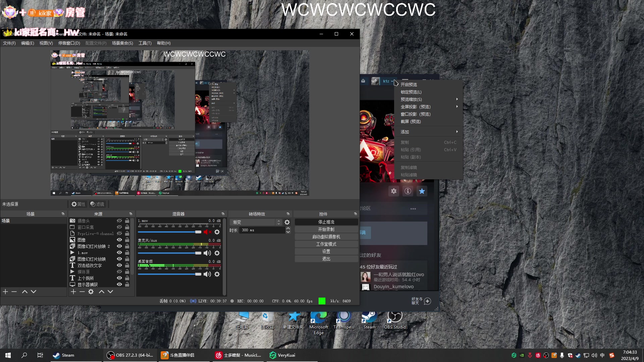The height and width of the screenshot is (362, 644).
Task: Toggle lock on the 摄像头 source
Action: pyautogui.click(x=127, y=221)
